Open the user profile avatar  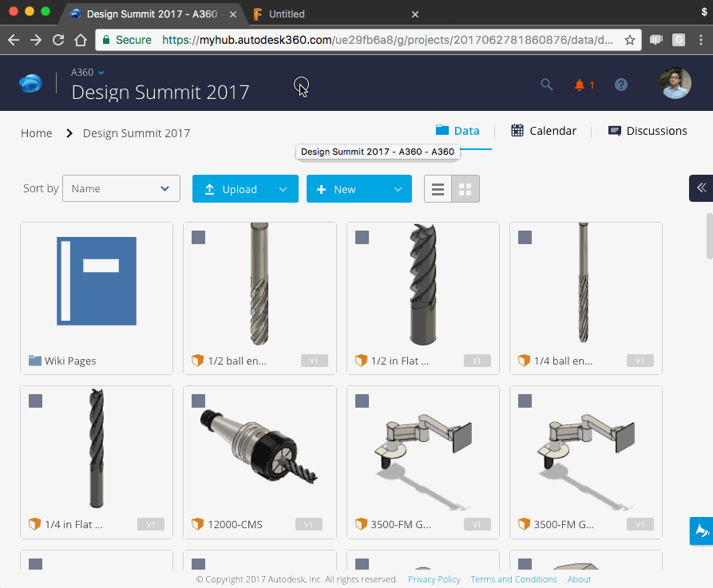(675, 84)
